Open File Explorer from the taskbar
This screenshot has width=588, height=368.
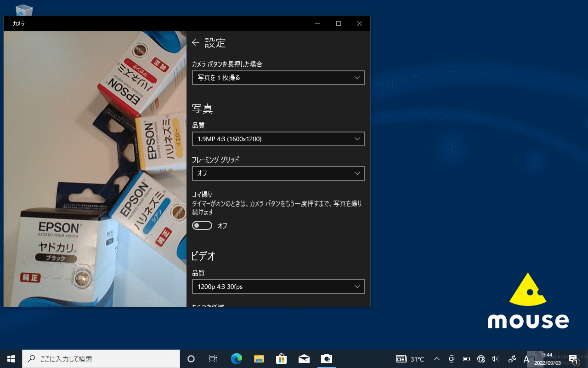pyautogui.click(x=259, y=359)
